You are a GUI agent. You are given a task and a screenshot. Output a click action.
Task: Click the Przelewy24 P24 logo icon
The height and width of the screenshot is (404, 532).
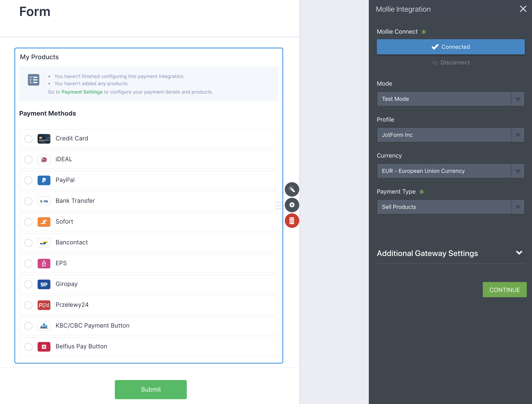(44, 305)
